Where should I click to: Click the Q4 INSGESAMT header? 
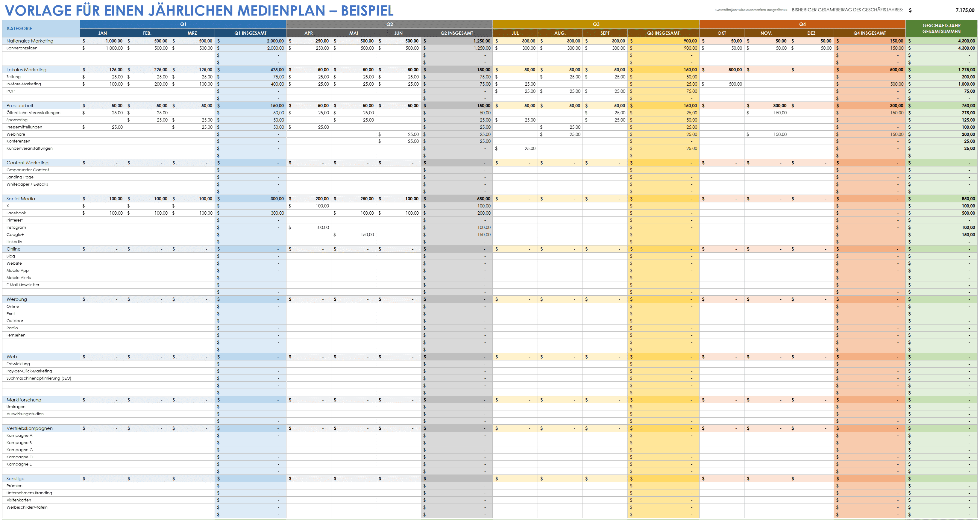pyautogui.click(x=870, y=33)
